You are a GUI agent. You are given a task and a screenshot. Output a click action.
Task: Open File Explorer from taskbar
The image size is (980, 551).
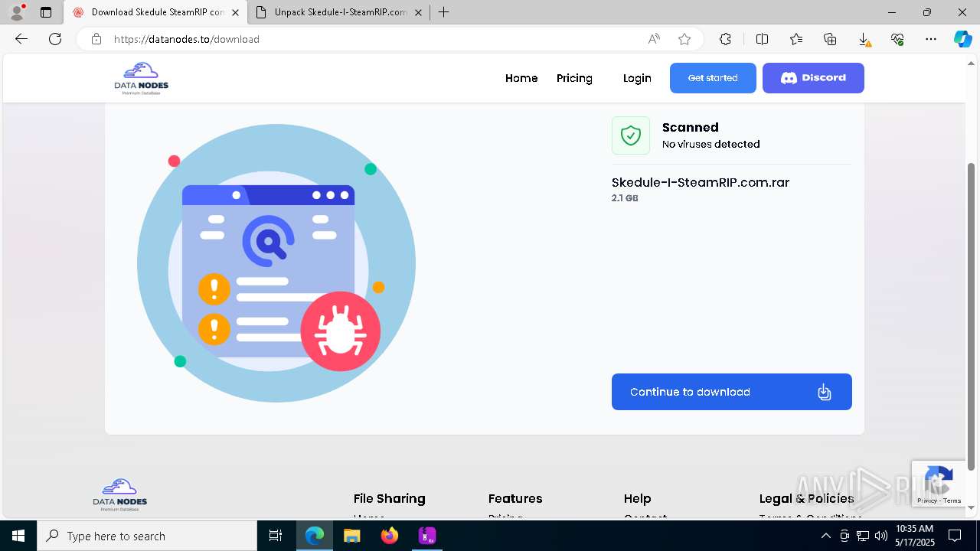pyautogui.click(x=351, y=536)
